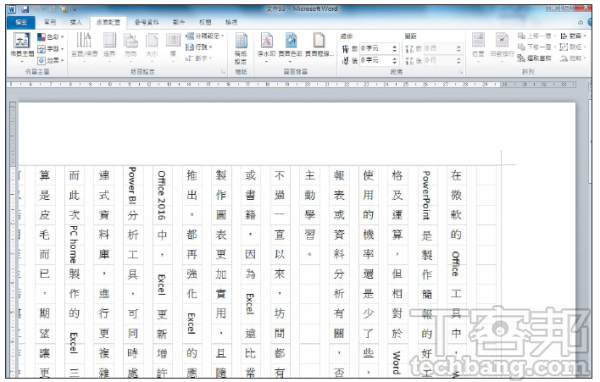600x382 pixels.
Task: Open the theme Fonts (字型) menu
Action: 51,49
